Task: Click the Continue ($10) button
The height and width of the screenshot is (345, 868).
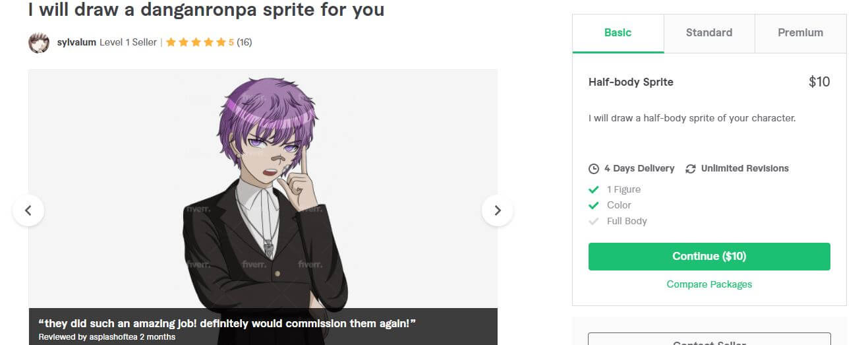Action: [709, 257]
